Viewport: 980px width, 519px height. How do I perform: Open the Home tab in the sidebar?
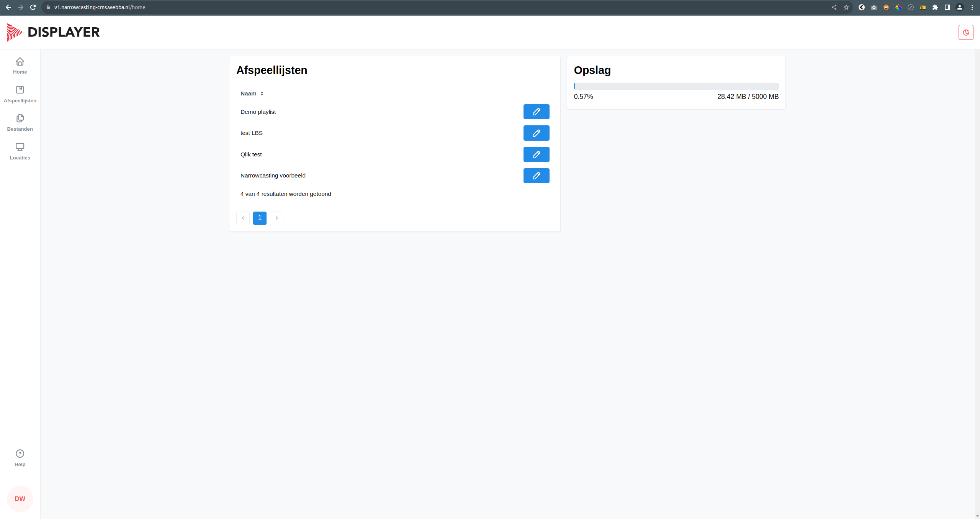(20, 65)
